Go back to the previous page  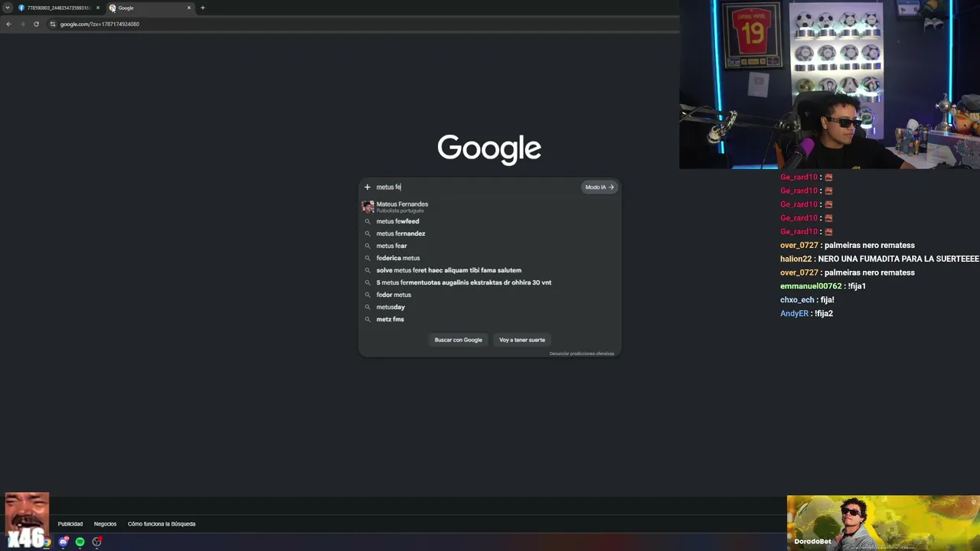(8, 24)
